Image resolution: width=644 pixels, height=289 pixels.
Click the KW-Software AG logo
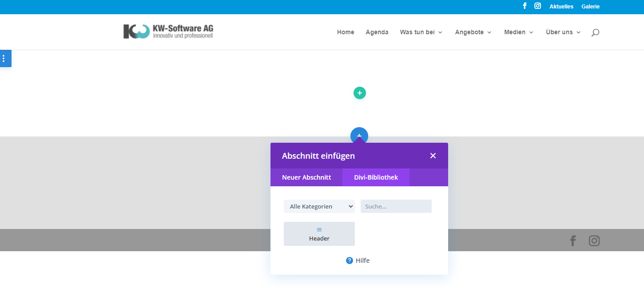(x=168, y=32)
